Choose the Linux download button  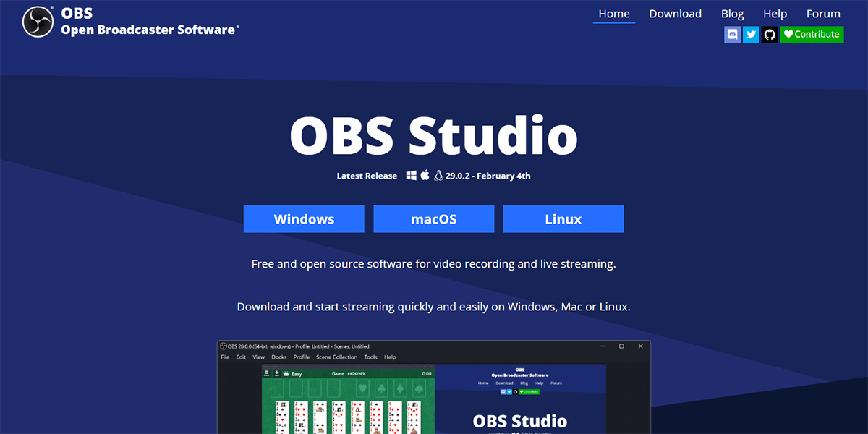[563, 219]
